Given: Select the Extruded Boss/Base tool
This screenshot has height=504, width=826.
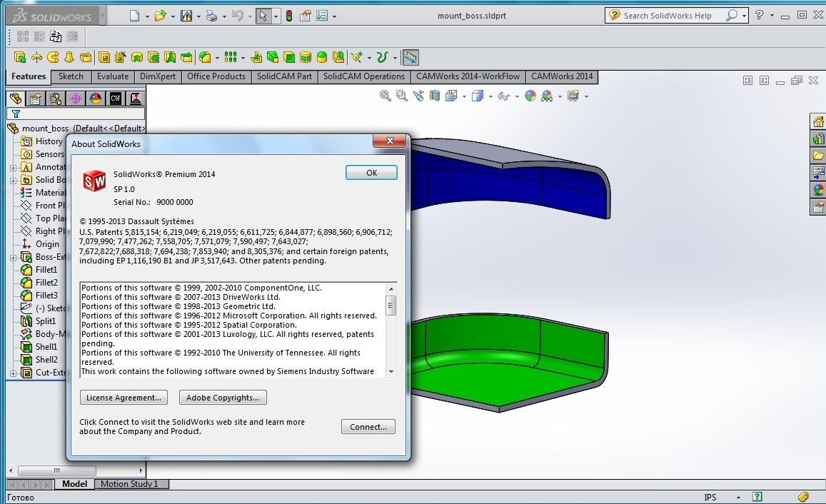Looking at the screenshot, I should 20,57.
